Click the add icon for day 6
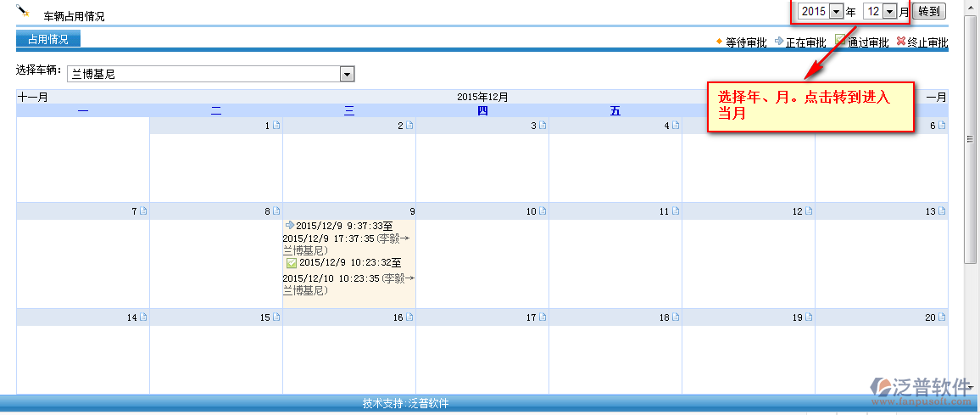This screenshot has height=415, width=980. 942,126
